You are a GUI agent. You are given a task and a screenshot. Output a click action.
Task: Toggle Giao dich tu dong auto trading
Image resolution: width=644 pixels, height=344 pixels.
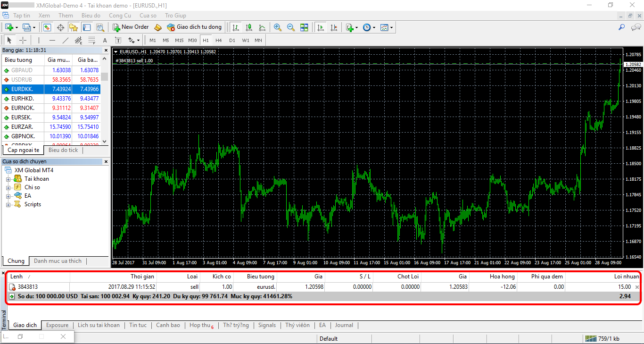click(x=193, y=27)
